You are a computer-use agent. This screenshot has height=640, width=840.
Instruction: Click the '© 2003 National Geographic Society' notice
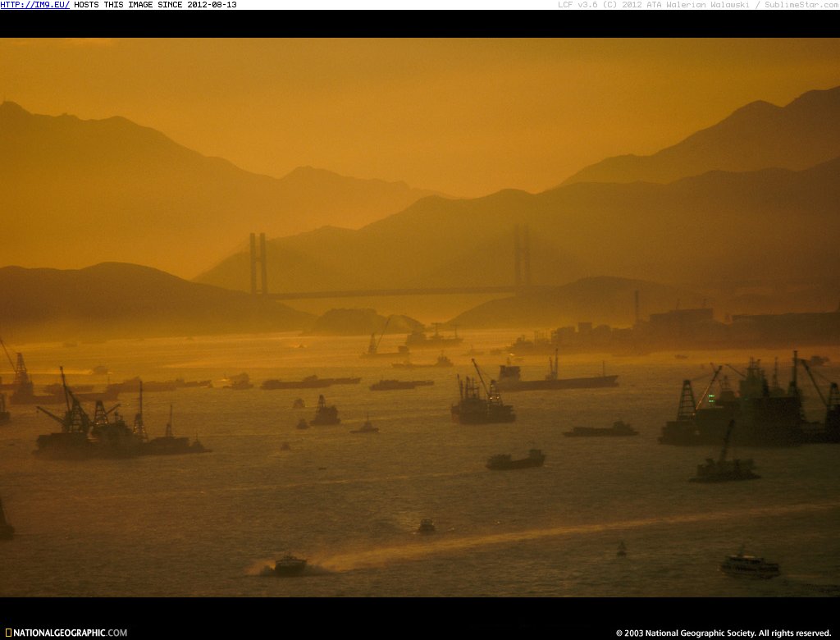(x=724, y=633)
